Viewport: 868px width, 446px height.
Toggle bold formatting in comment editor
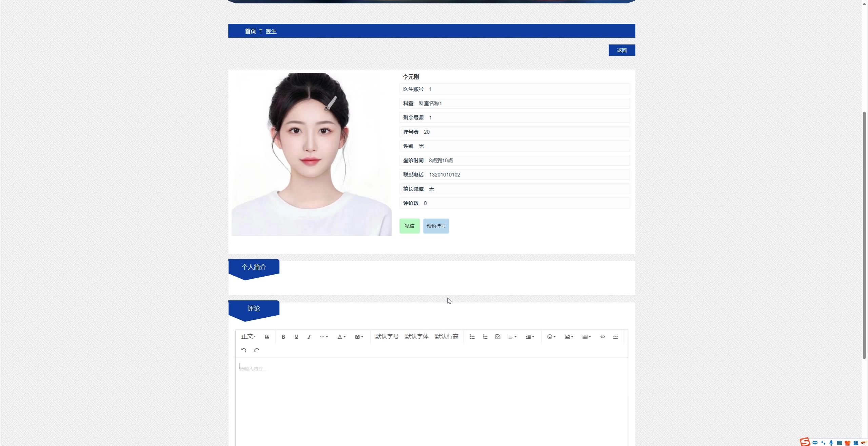(x=283, y=337)
